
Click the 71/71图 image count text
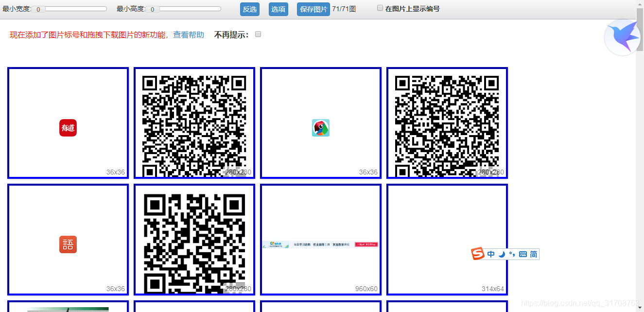click(344, 9)
